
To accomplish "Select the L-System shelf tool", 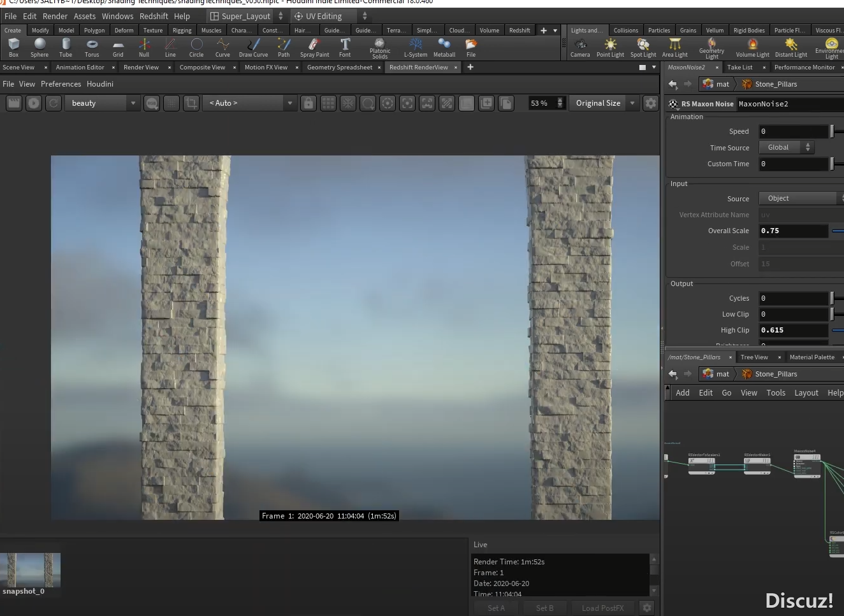I will (416, 48).
